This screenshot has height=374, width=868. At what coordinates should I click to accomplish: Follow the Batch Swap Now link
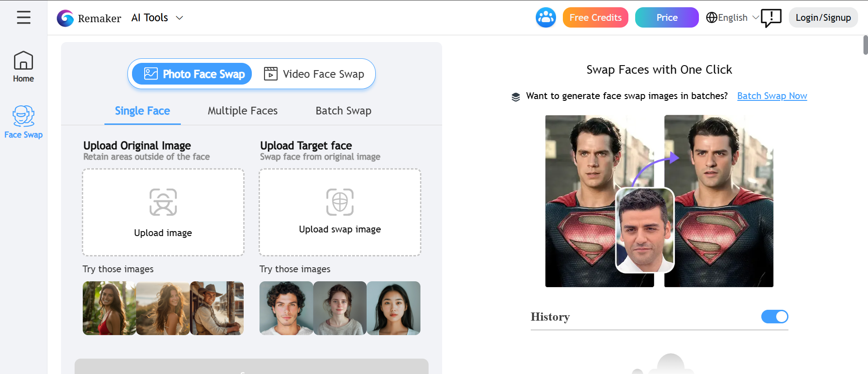[x=772, y=96]
